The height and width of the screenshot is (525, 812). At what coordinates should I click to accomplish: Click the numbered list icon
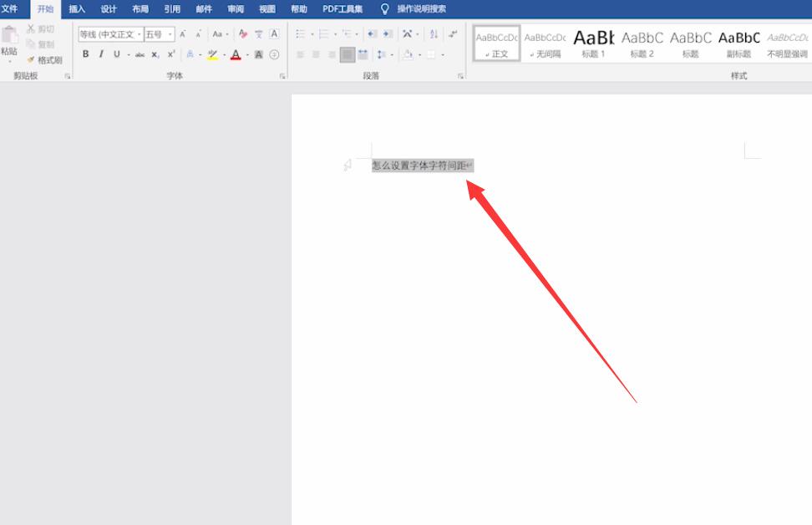pos(323,34)
